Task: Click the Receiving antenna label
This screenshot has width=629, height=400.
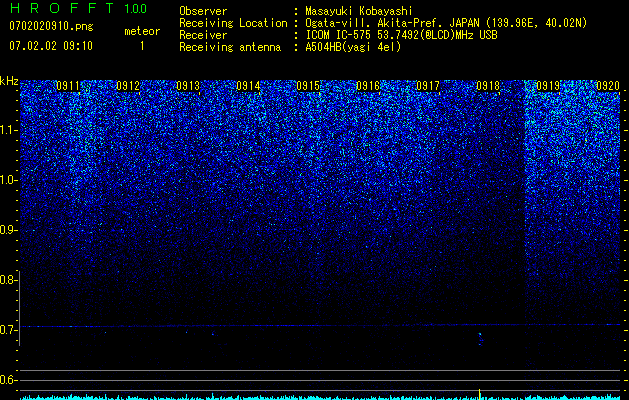Action: pyautogui.click(x=230, y=47)
